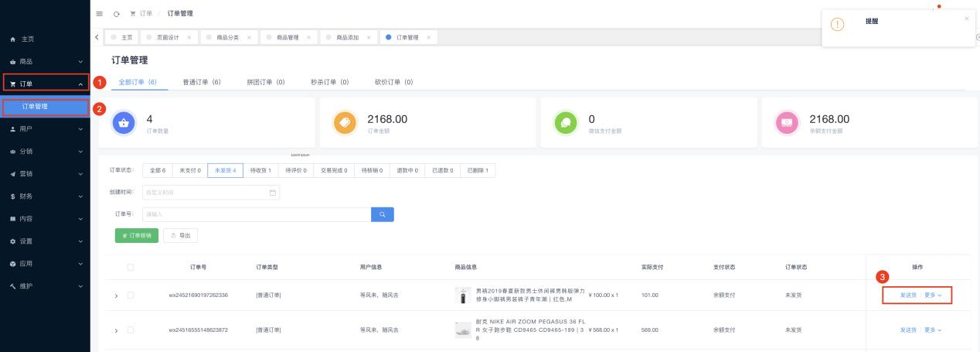Click the blue order count basket icon
This screenshot has height=352, width=980.
[x=125, y=123]
